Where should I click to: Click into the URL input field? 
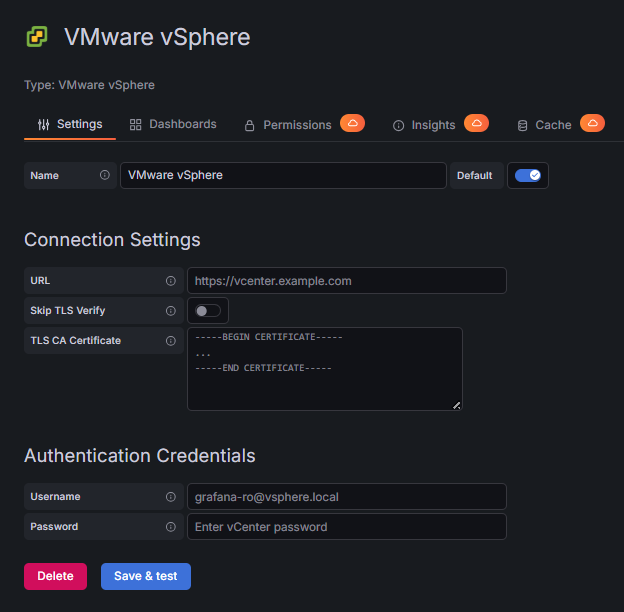[347, 281]
